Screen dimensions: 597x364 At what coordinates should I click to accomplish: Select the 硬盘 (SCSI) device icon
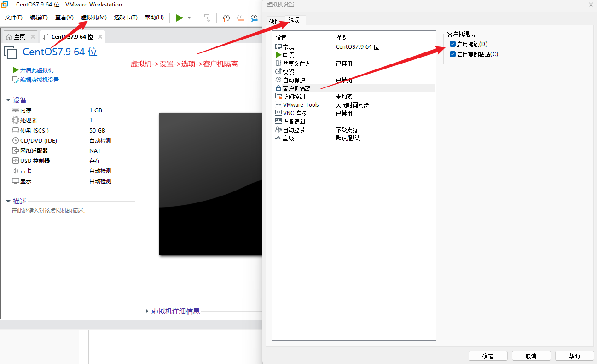(x=16, y=131)
